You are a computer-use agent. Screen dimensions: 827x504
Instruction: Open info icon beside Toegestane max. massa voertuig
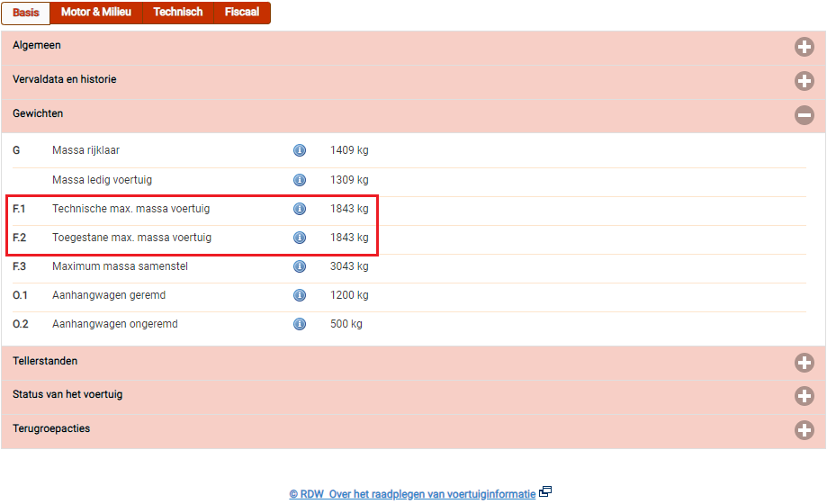tap(300, 238)
